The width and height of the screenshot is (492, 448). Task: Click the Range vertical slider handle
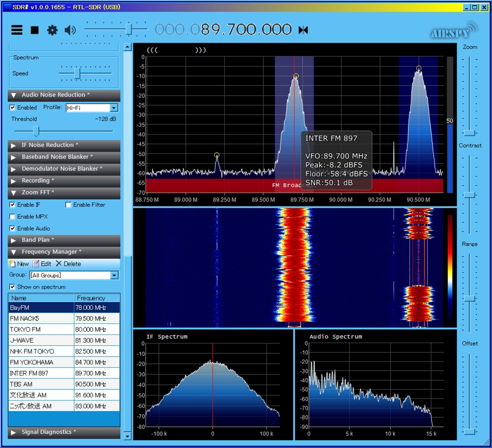[470, 299]
